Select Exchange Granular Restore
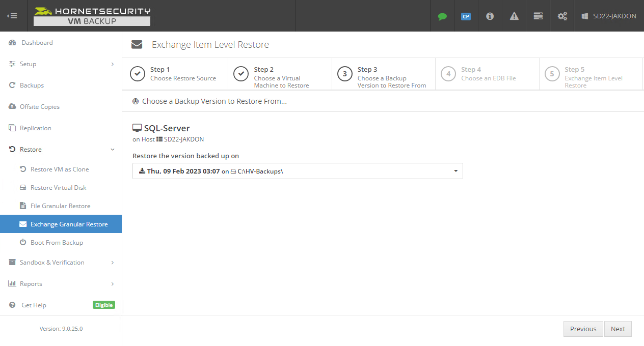This screenshot has height=346, width=644. click(61, 224)
